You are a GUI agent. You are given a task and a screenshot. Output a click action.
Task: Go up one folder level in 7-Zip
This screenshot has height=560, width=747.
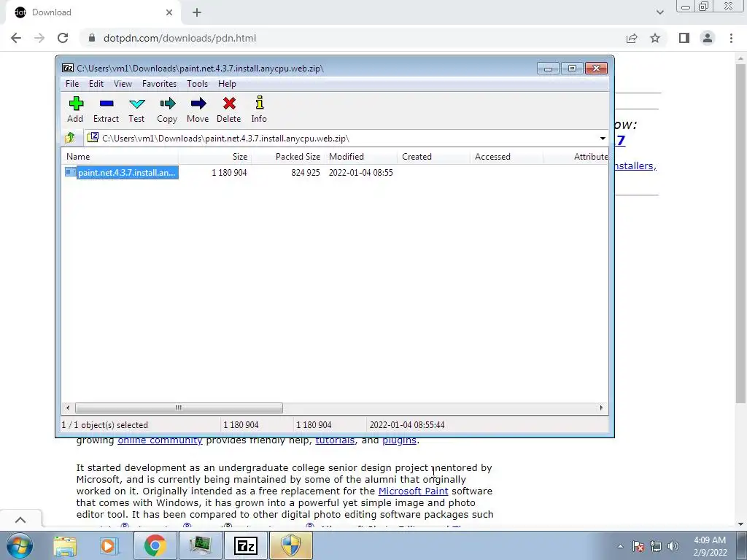tap(70, 138)
